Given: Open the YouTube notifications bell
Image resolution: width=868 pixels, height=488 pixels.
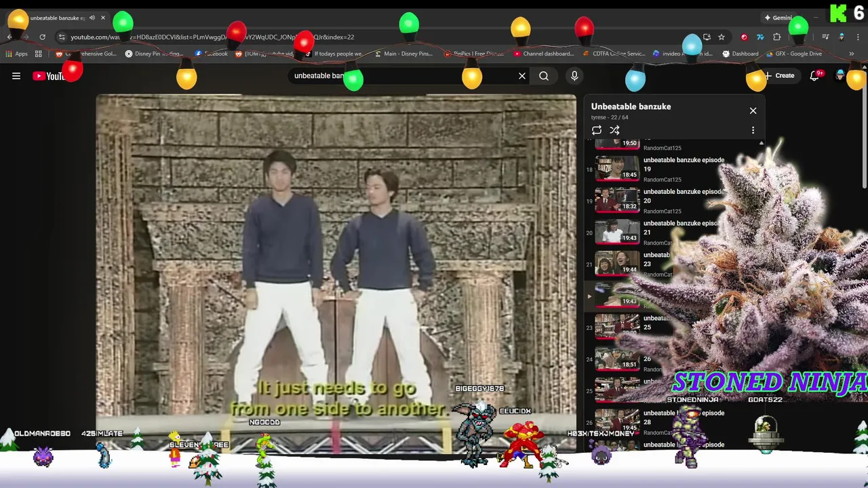Looking at the screenshot, I should 814,76.
